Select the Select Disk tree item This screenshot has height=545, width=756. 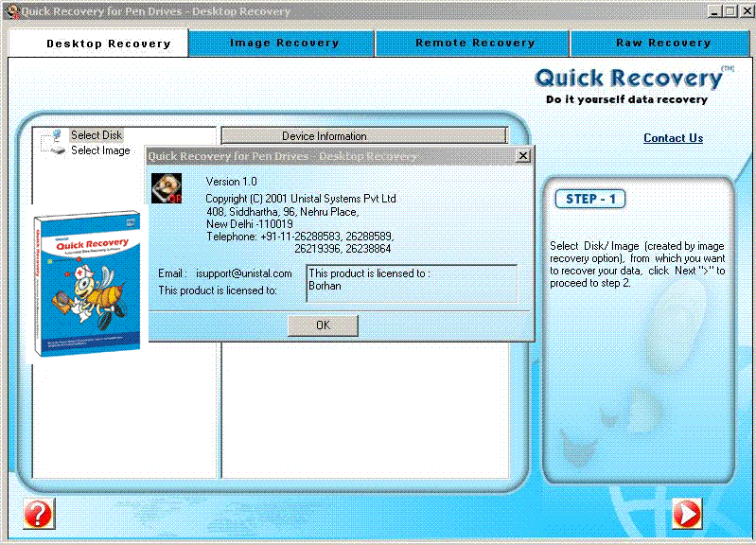click(97, 135)
